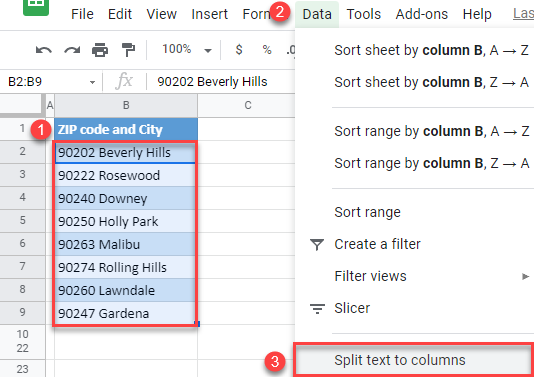Select the column B header
The width and height of the screenshot is (534, 377).
point(126,105)
